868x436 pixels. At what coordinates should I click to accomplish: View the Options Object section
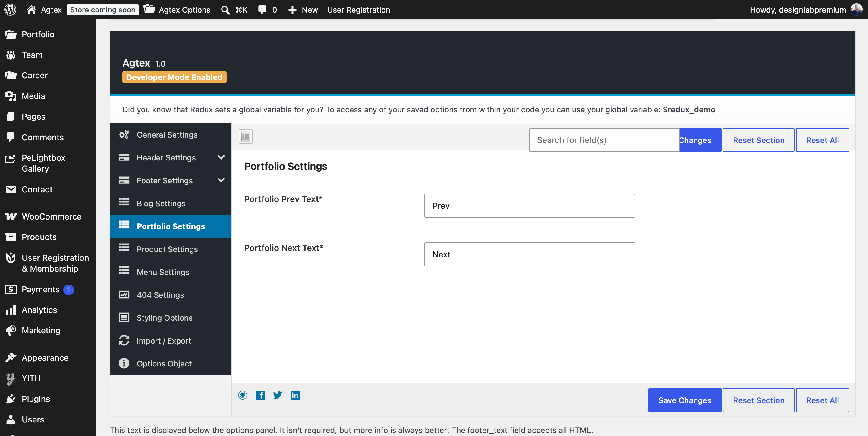[x=171, y=364]
